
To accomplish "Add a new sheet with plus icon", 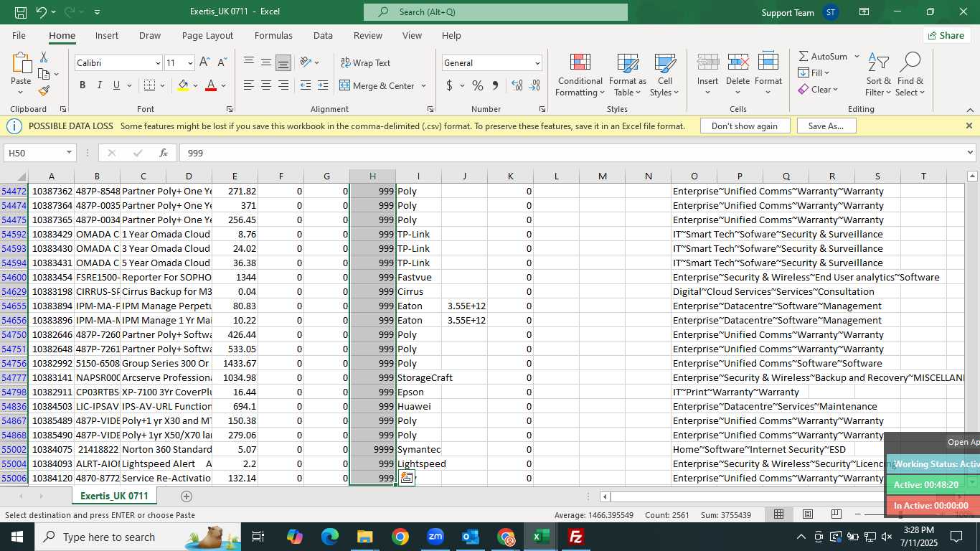I will (x=187, y=496).
